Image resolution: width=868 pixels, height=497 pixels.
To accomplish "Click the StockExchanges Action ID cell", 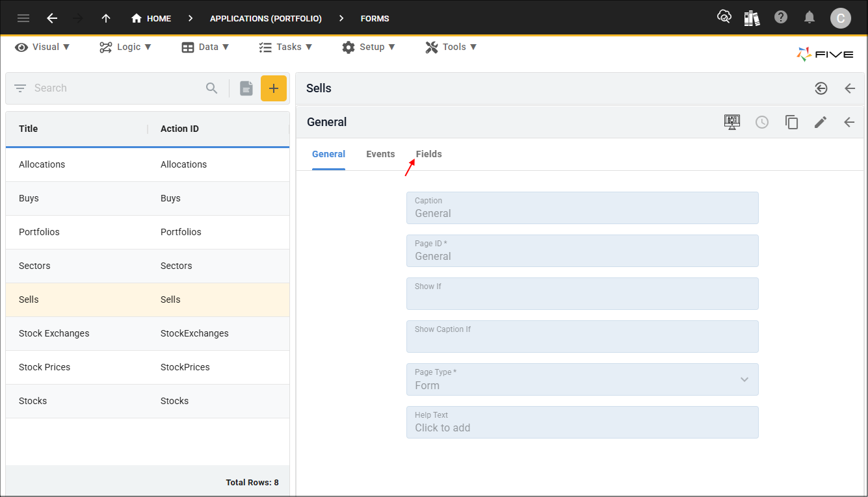I will 194,333.
